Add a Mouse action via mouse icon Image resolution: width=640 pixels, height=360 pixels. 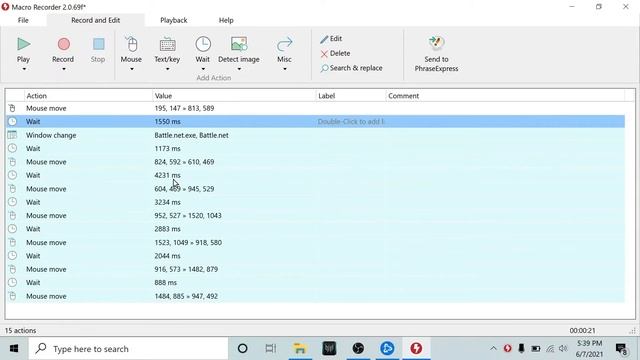131,44
